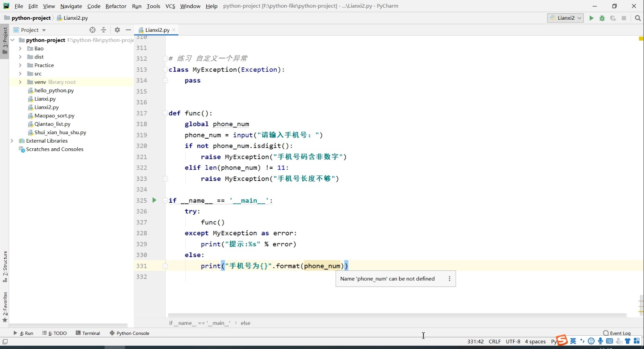Open Project panel settings gear
Viewport: 644px width, 349px height.
click(x=117, y=30)
